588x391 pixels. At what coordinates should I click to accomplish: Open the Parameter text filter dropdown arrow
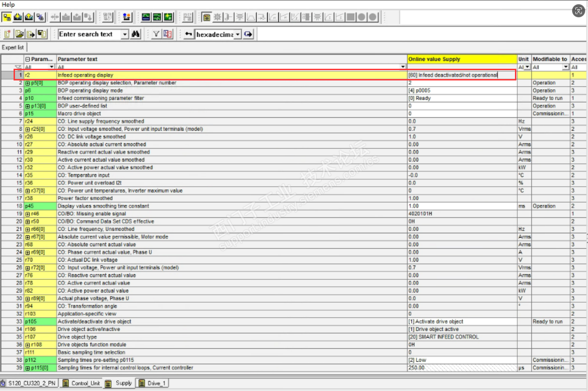403,67
